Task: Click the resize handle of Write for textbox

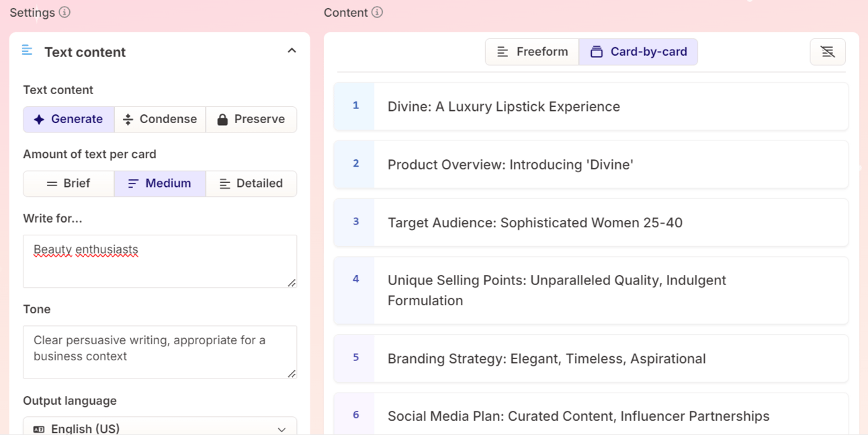Action: pyautogui.click(x=292, y=283)
